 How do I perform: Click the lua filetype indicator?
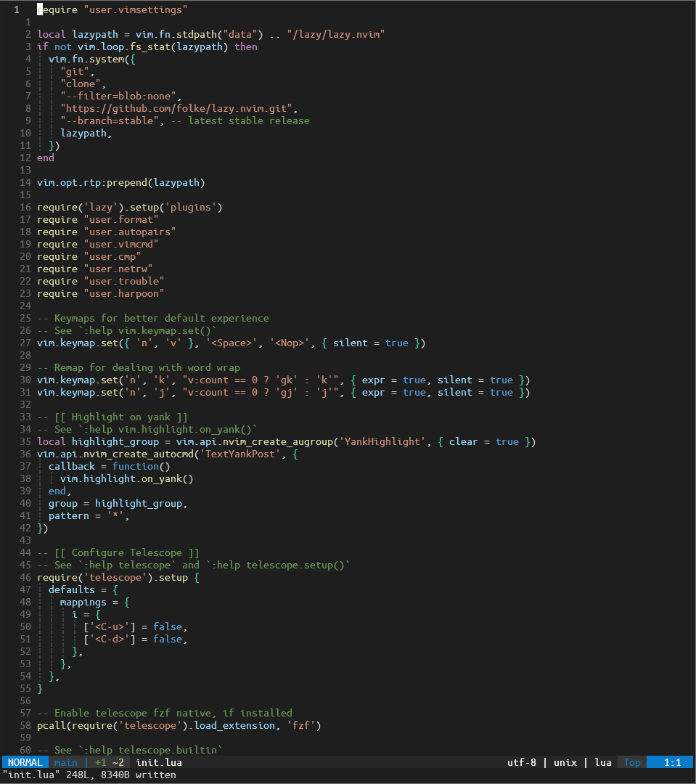coord(603,762)
